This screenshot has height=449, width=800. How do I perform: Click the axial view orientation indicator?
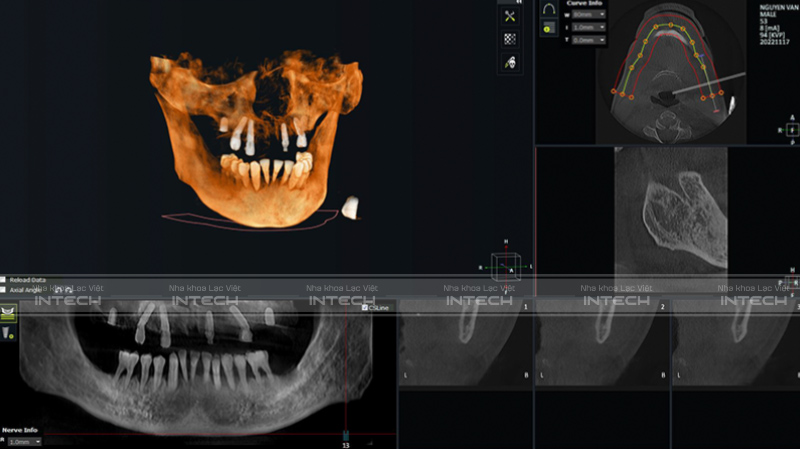[792, 128]
